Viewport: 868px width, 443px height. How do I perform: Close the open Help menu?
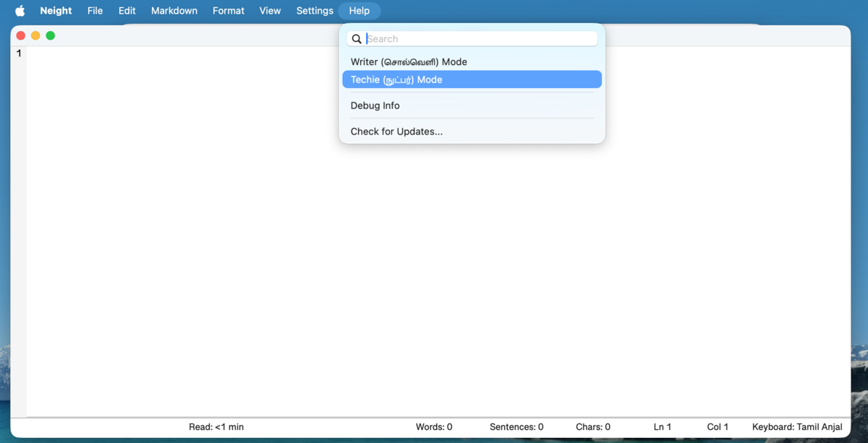click(359, 11)
